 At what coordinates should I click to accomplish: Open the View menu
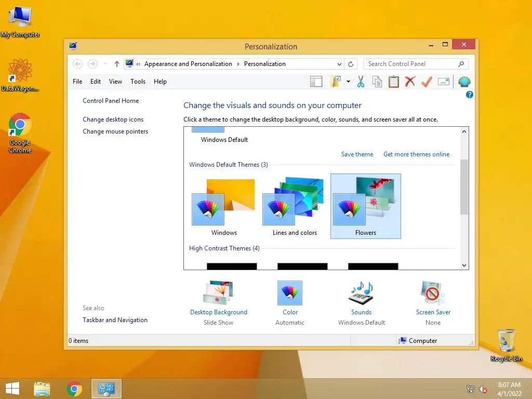pos(115,82)
